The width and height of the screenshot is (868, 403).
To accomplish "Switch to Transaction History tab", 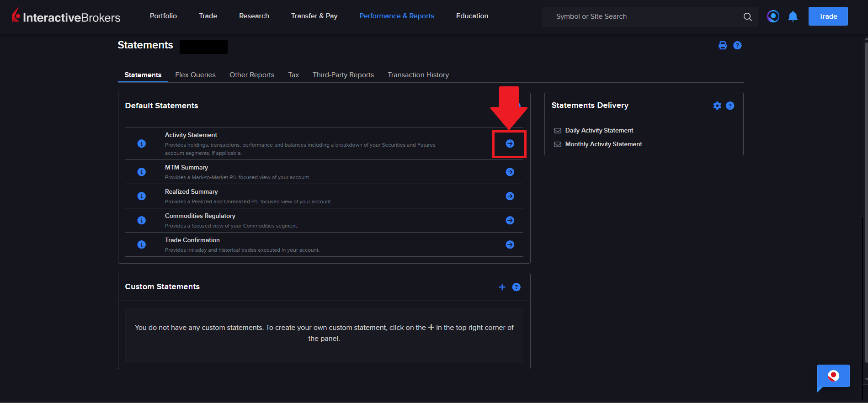I will click(x=418, y=75).
